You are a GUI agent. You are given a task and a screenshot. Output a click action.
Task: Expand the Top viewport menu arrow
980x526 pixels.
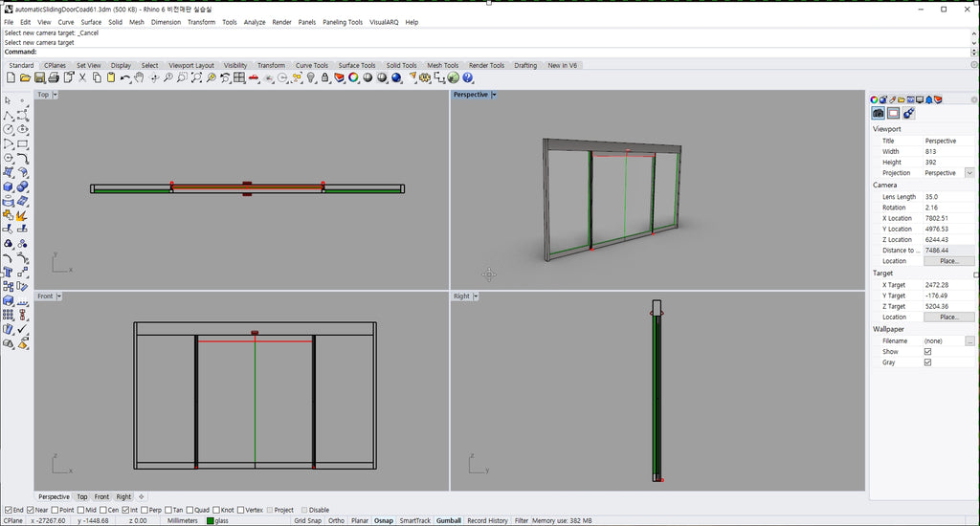[x=56, y=95]
